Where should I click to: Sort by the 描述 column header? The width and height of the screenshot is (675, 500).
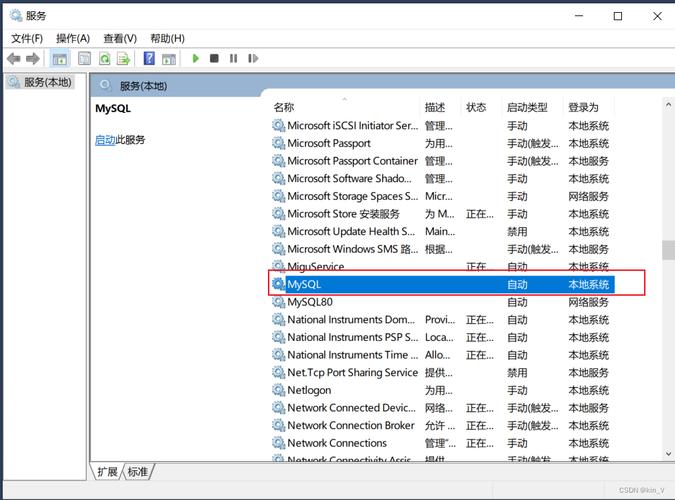435,107
